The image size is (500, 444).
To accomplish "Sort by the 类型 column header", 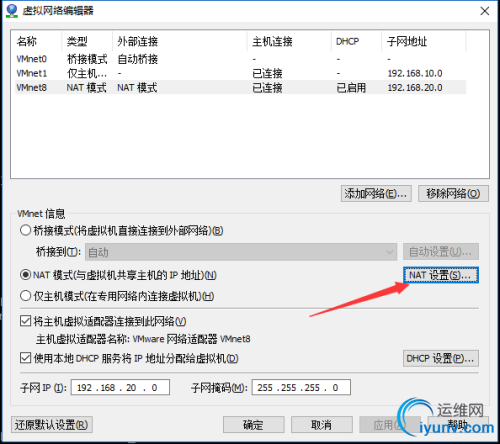I will coord(87,41).
